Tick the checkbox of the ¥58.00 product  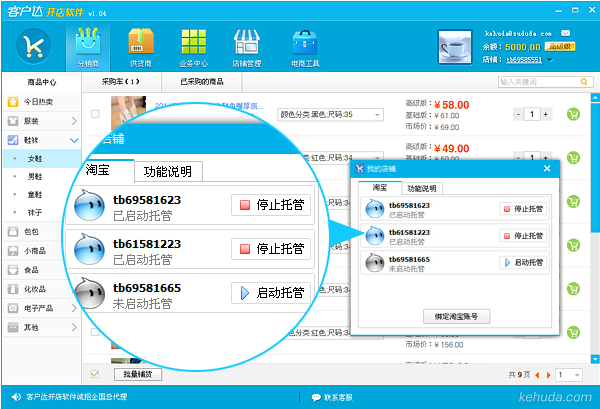tap(95, 114)
